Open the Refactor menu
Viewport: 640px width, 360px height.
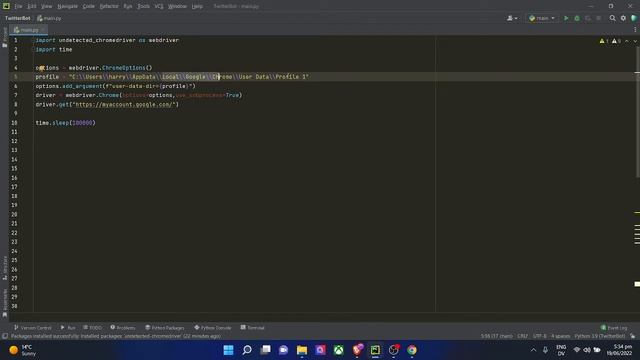109,7
